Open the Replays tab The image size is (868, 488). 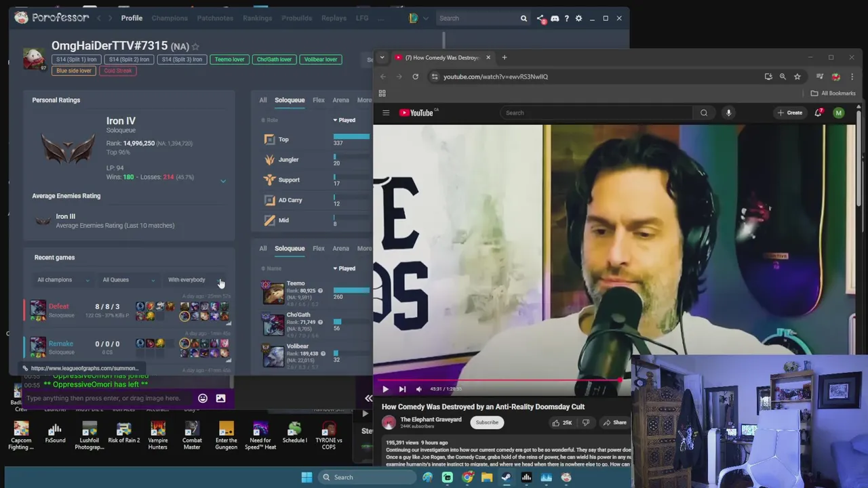[334, 18]
